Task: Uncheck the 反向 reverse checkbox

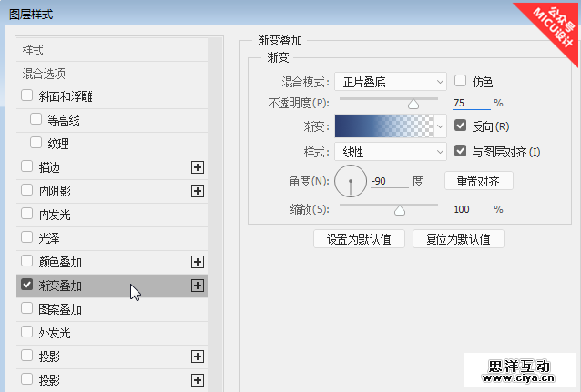Action: click(461, 126)
